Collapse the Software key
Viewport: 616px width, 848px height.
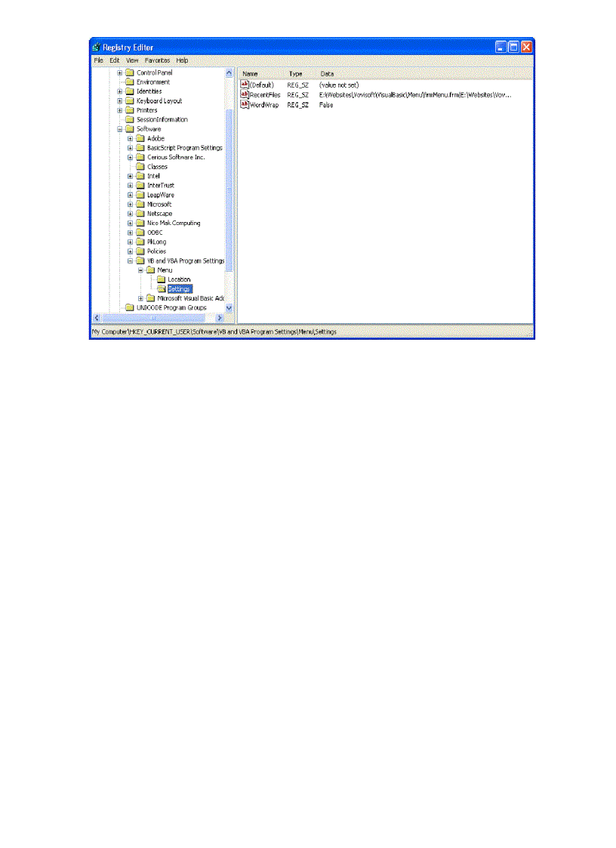(119, 128)
